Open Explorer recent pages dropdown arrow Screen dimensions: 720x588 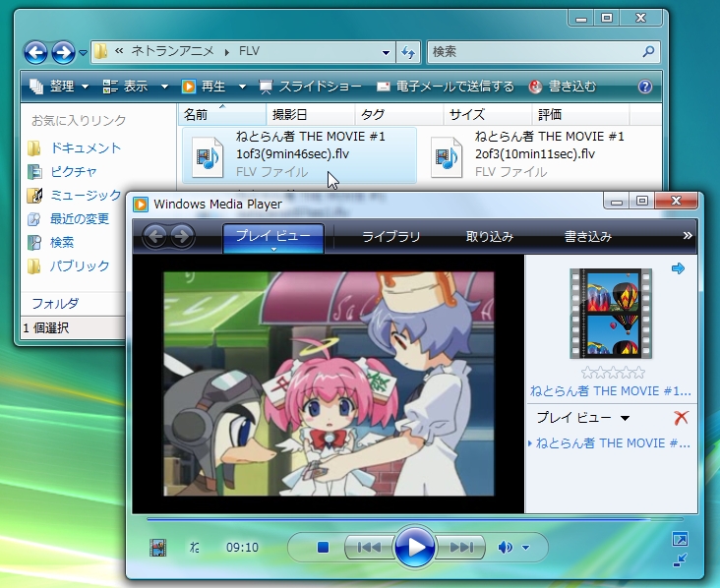pyautogui.click(x=83, y=53)
